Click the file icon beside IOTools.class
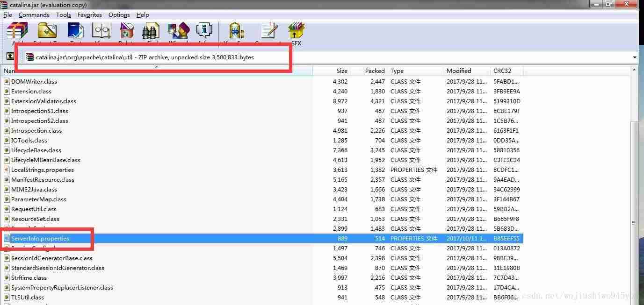The image size is (644, 305). pos(7,140)
